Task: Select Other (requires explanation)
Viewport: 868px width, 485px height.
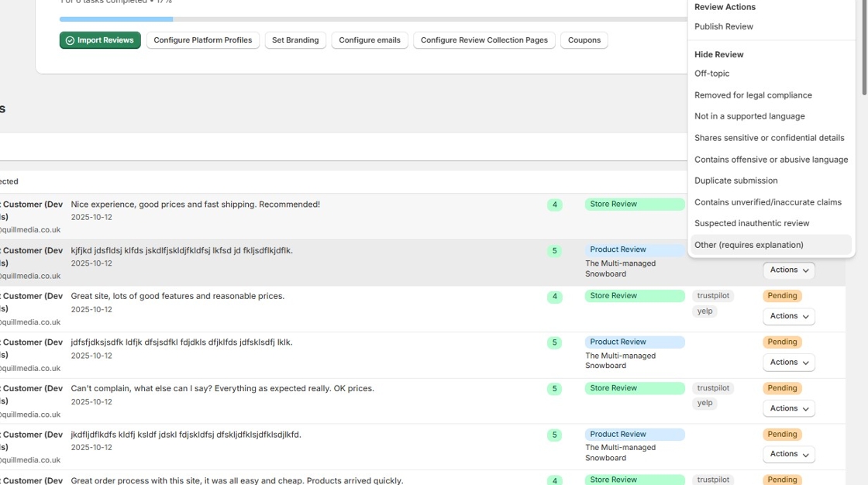Action: [x=749, y=245]
